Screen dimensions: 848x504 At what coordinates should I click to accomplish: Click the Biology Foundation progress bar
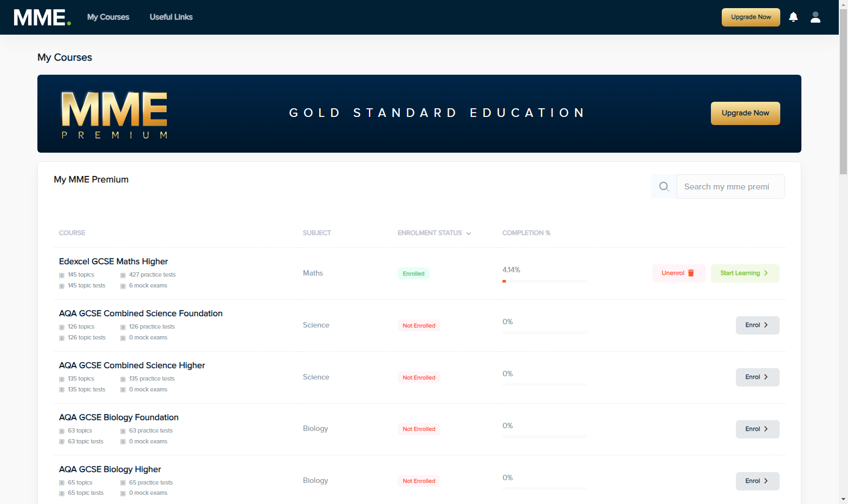pyautogui.click(x=545, y=436)
